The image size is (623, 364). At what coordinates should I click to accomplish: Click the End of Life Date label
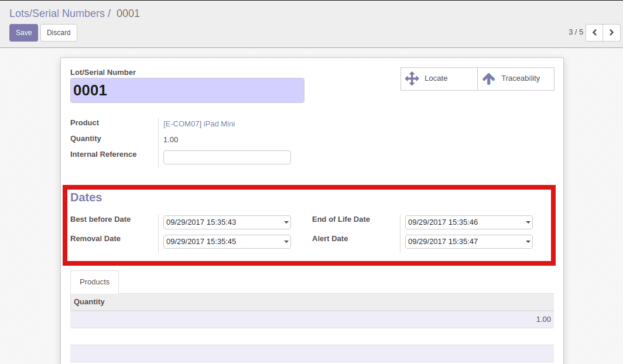(341, 219)
